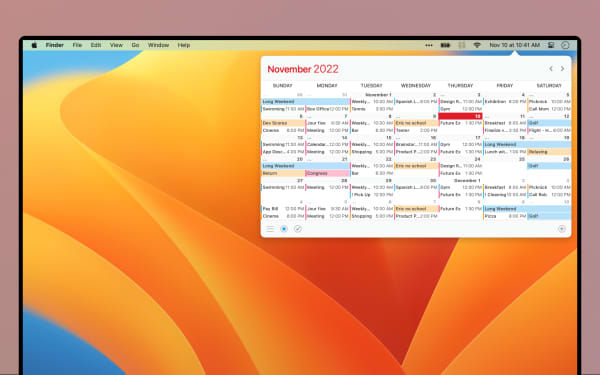Viewport: 600px width, 375px height.
Task: Open the Tester 2:00 PM event
Action: (x=416, y=130)
